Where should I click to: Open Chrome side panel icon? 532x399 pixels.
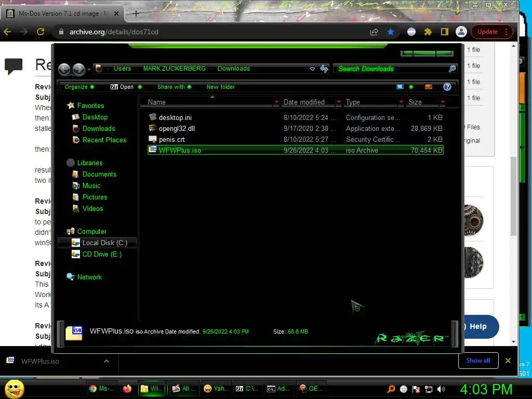click(x=445, y=32)
